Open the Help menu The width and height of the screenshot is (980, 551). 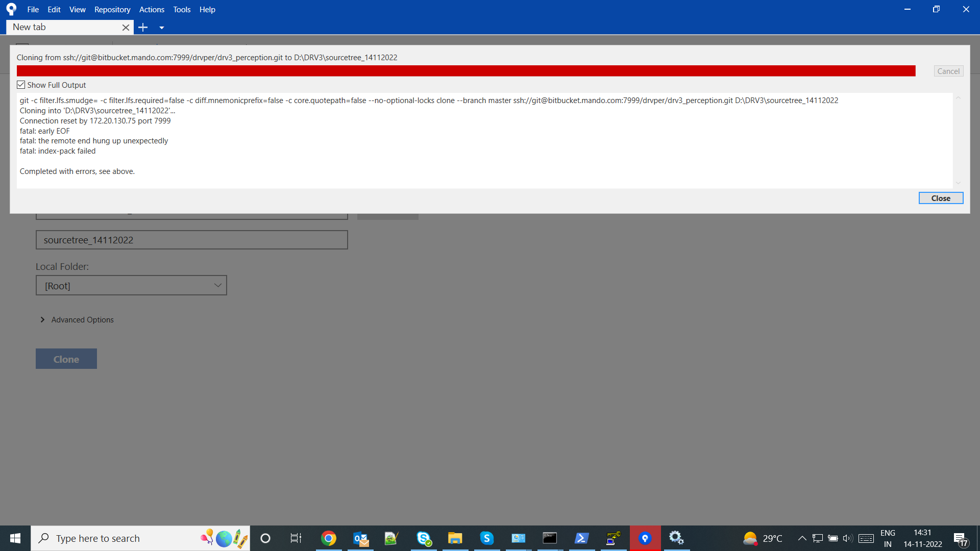[207, 9]
